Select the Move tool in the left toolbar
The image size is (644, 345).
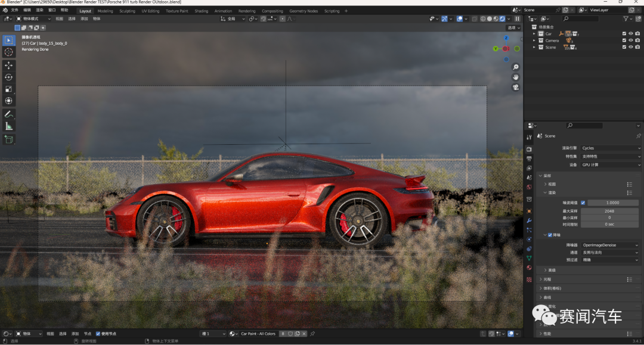[8, 65]
